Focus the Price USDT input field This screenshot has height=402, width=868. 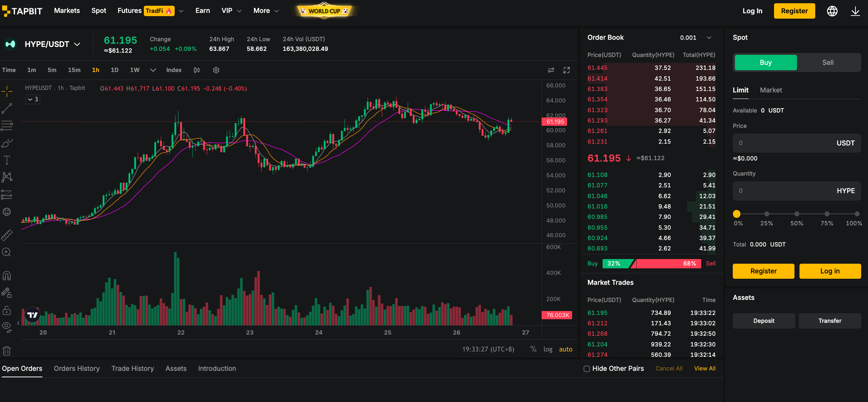pos(797,143)
